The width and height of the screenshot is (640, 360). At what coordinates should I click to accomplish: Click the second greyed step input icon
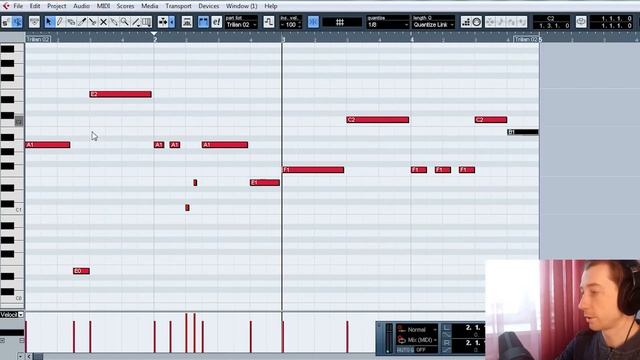pos(501,22)
